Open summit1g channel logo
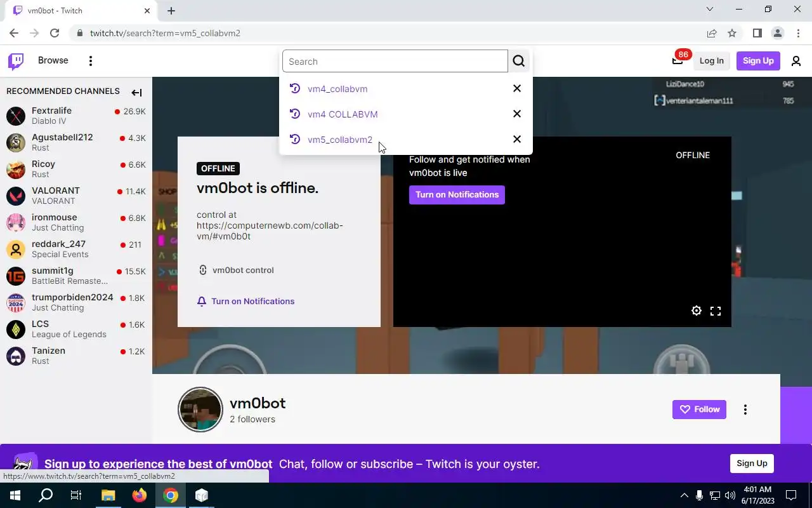The width and height of the screenshot is (812, 508). 16,276
